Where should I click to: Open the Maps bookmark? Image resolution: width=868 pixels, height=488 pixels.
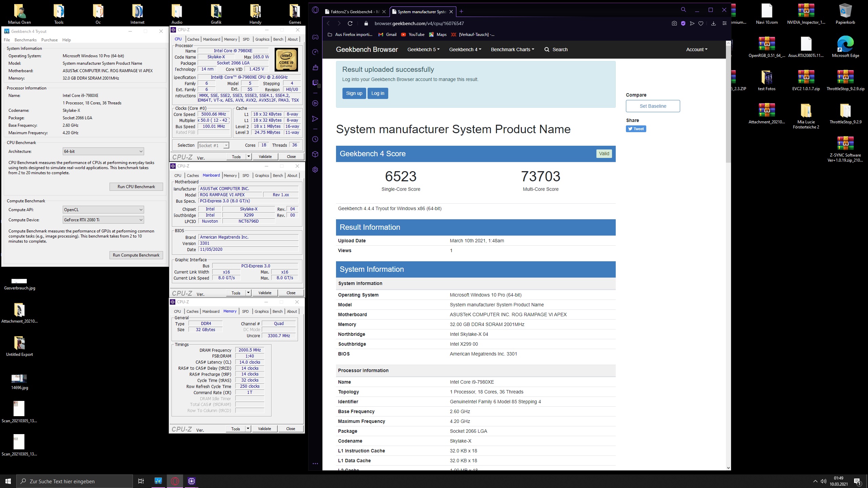point(438,35)
